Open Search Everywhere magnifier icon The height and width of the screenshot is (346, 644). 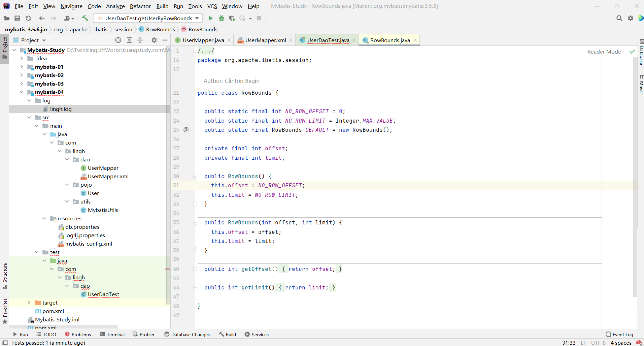[619, 18]
